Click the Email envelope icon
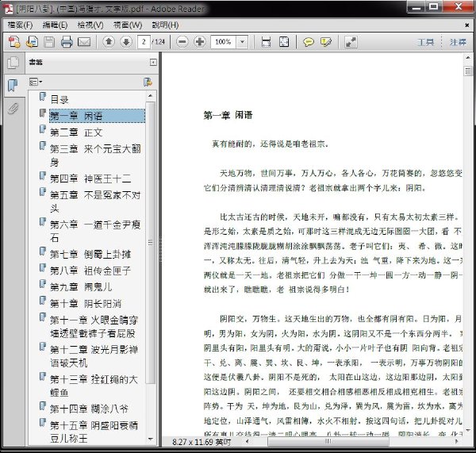The height and width of the screenshot is (453, 476). click(84, 42)
